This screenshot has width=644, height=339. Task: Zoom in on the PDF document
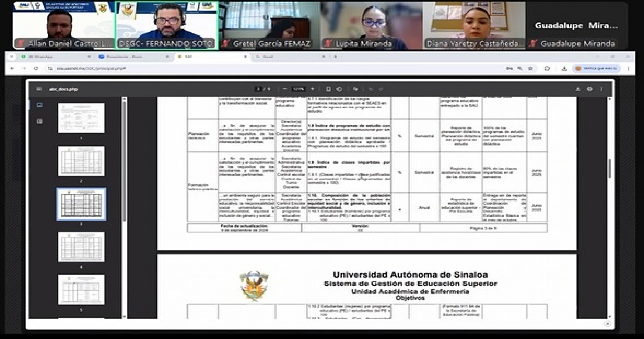pyautogui.click(x=312, y=89)
